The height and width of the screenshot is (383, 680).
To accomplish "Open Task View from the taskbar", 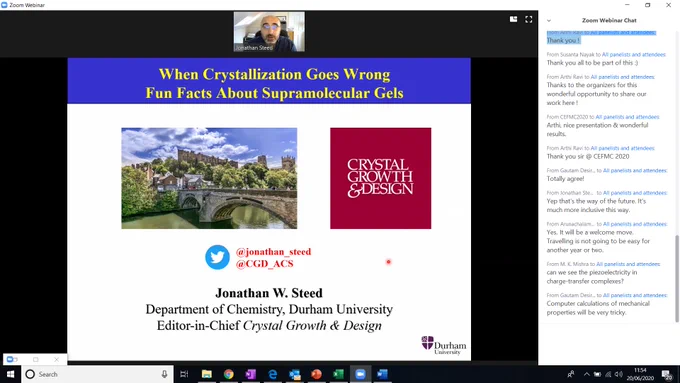I will (184, 374).
